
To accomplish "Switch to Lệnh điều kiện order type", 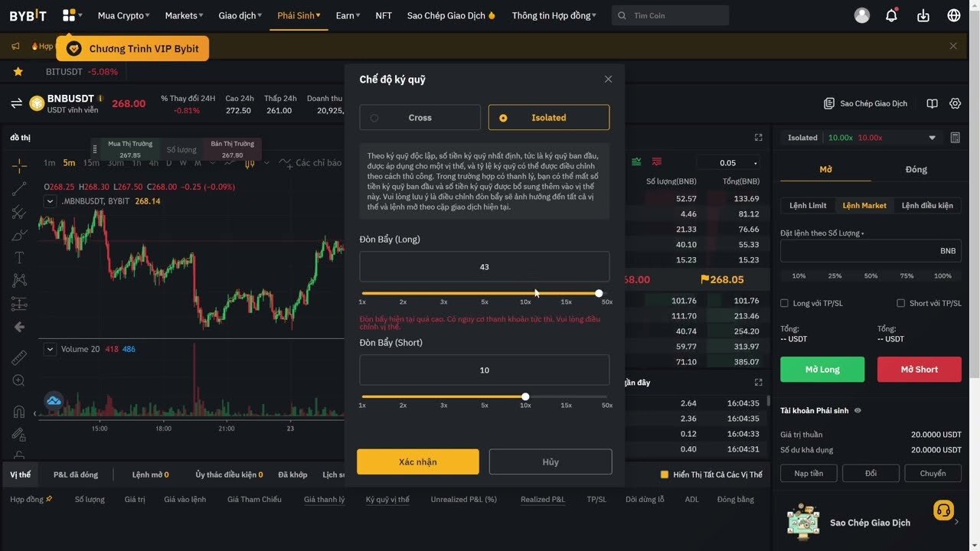I will 927,205.
